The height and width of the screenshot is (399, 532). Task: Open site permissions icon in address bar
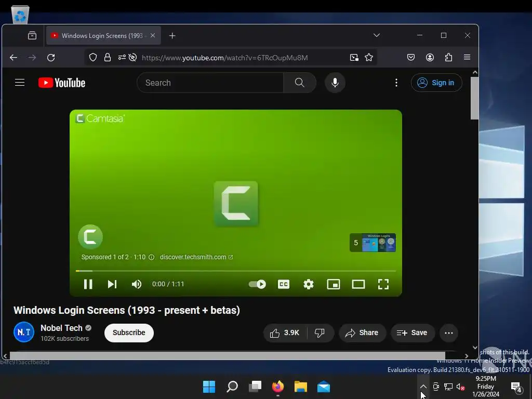coord(122,57)
